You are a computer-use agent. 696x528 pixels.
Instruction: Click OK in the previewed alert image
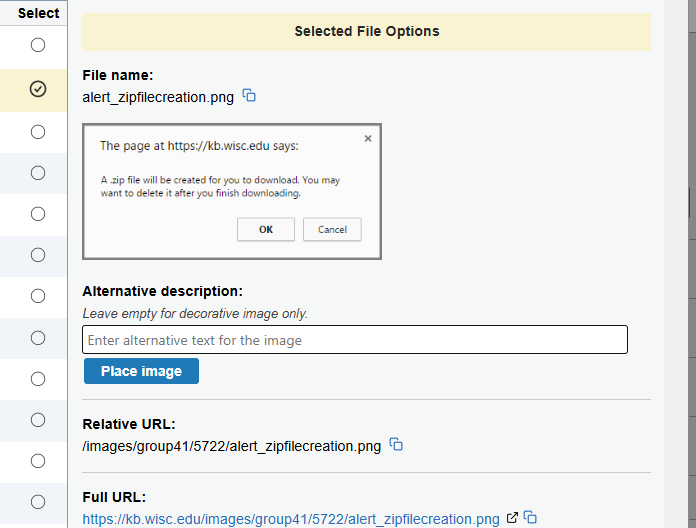265,229
